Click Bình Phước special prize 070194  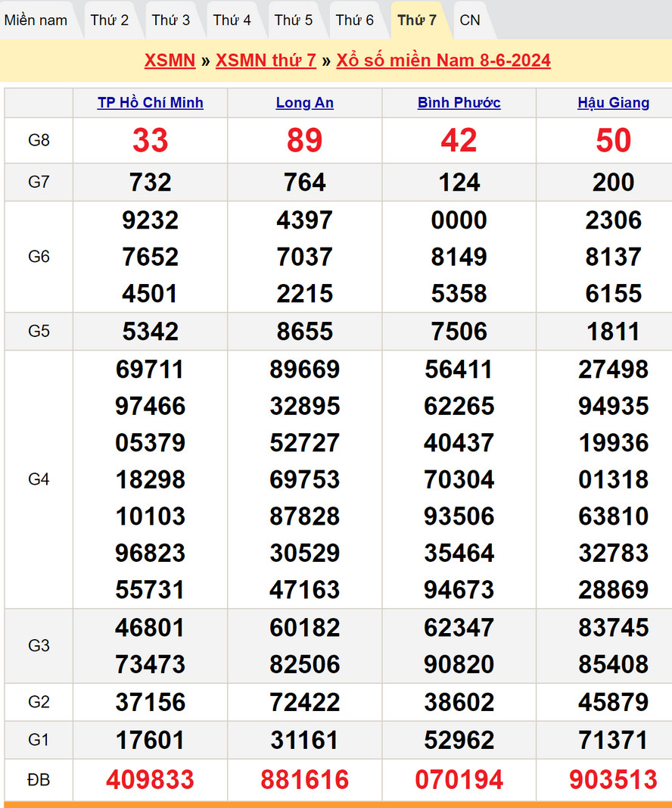click(459, 779)
